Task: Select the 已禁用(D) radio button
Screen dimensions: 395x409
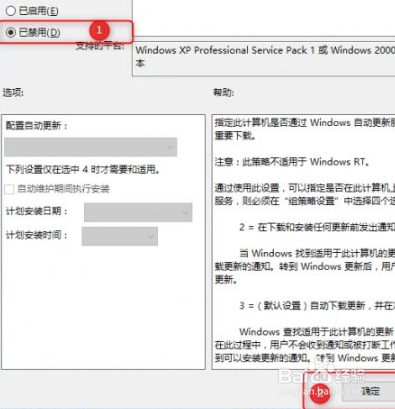Action: pyautogui.click(x=11, y=32)
